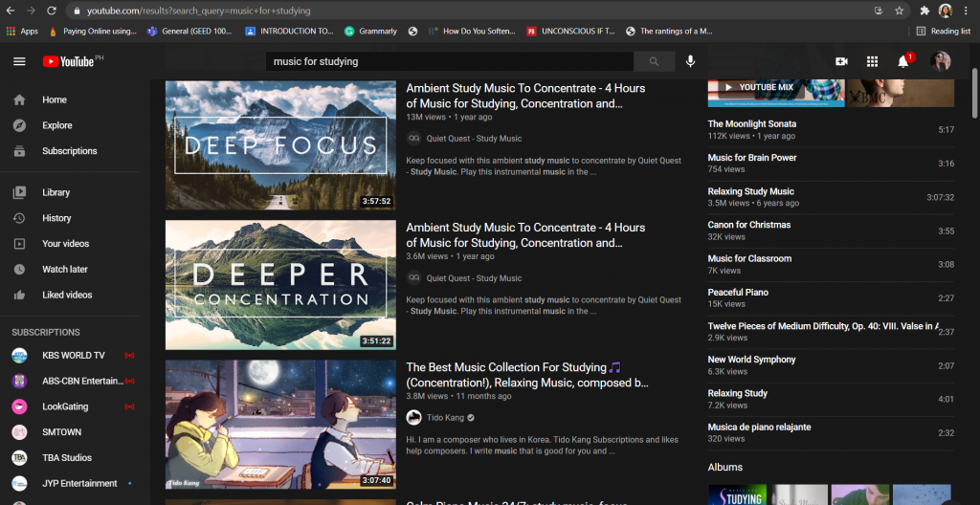The image size is (980, 505).
Task: Play the New World Symphony track
Action: point(831,365)
